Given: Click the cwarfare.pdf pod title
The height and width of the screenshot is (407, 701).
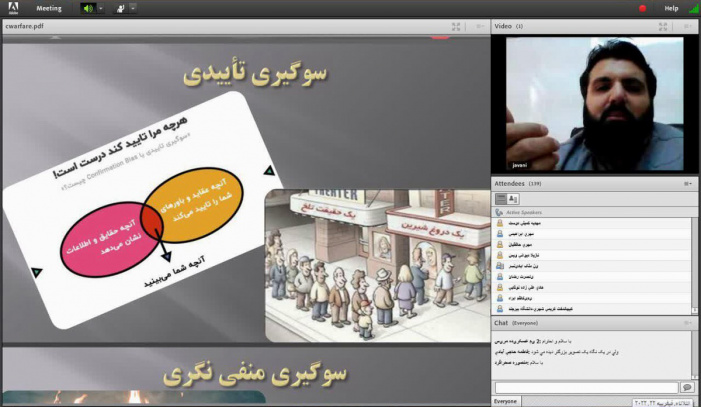Looking at the screenshot, I should coord(25,26).
